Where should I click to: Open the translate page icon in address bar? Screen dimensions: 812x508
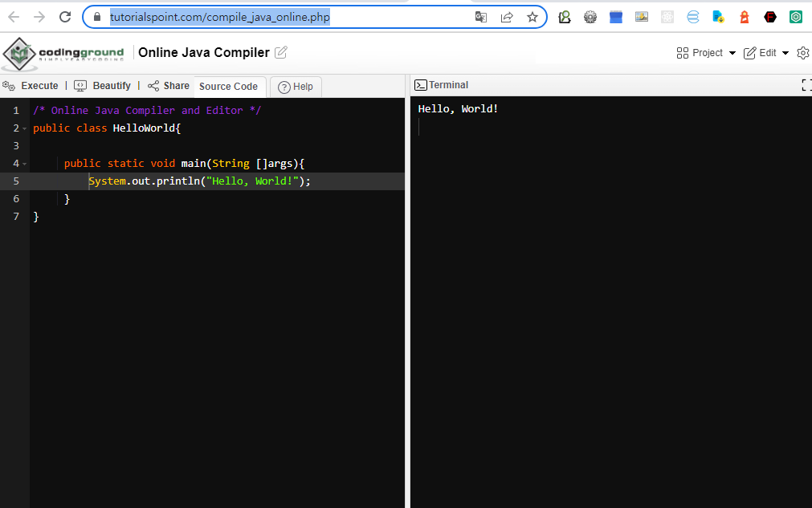(x=480, y=17)
